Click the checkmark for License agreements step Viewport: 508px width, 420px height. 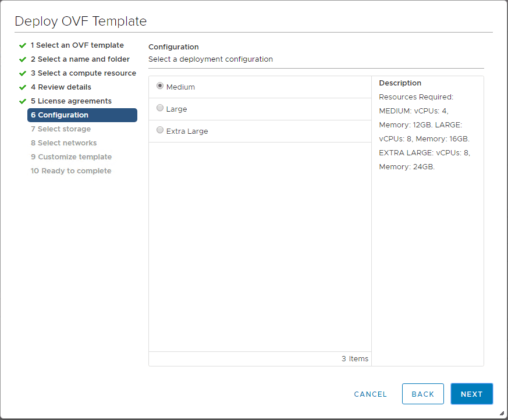pos(22,101)
